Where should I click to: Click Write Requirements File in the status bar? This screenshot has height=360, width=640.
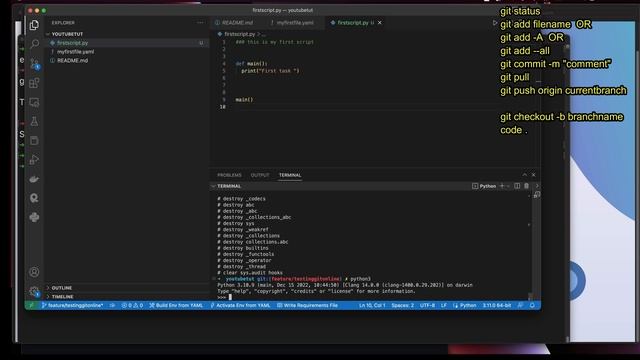pos(307,305)
